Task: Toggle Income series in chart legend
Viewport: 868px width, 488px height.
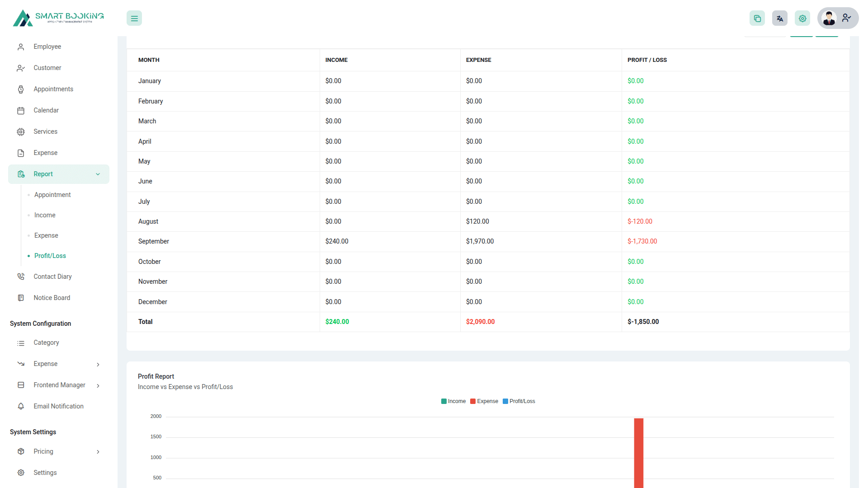Action: 453,401
